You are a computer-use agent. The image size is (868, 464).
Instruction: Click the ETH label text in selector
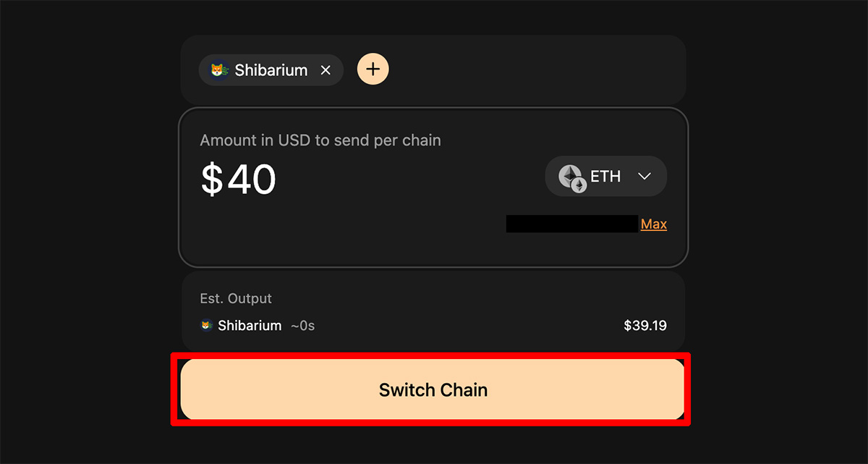605,176
